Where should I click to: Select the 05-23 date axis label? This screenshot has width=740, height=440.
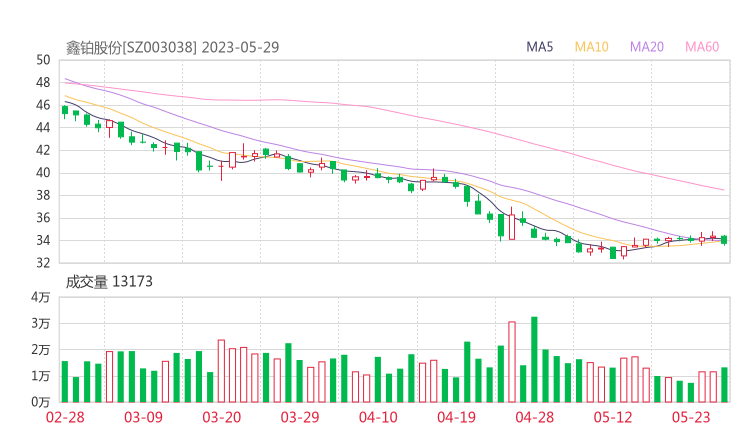click(x=691, y=418)
